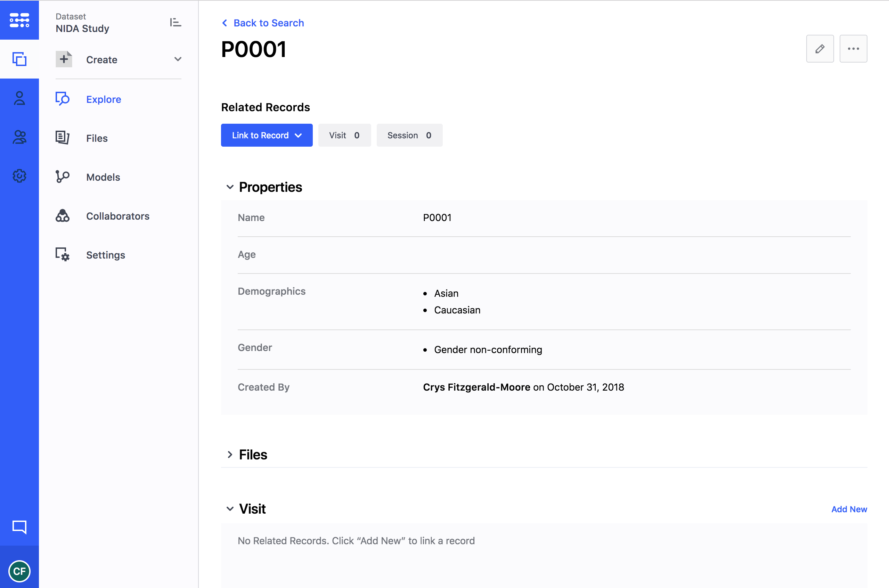Open the Link to Record dropdown
This screenshot has width=889, height=588.
tap(267, 136)
